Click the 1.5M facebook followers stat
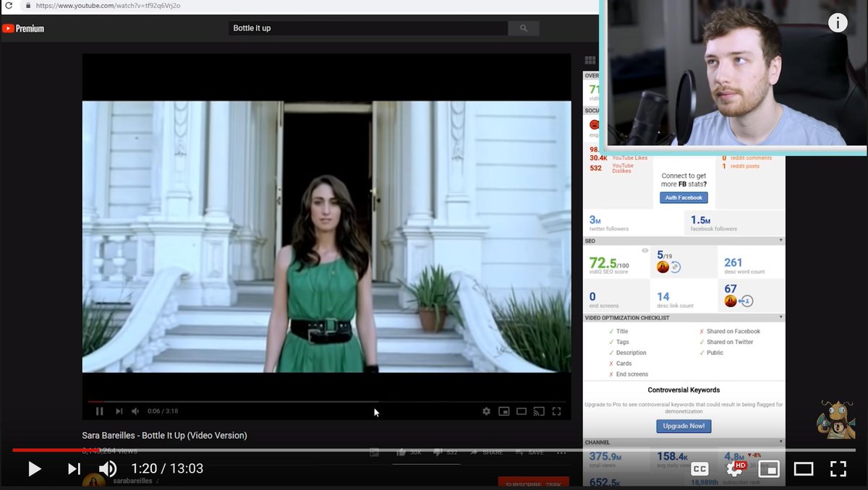This screenshot has width=868, height=490. pyautogui.click(x=713, y=223)
